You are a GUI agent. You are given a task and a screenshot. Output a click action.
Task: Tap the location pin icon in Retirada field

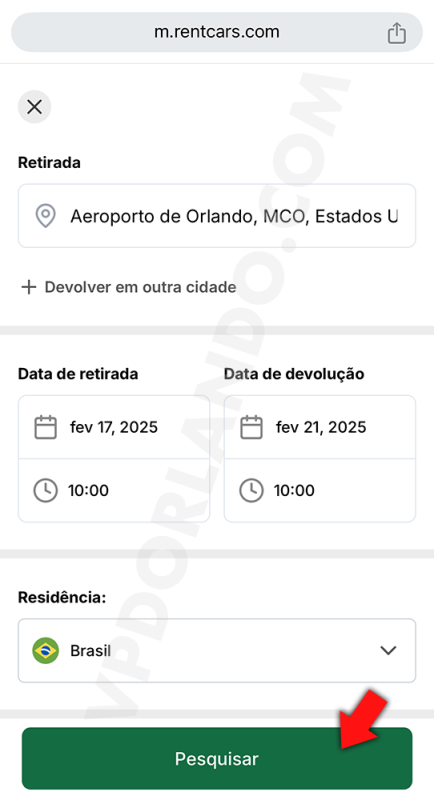pyautogui.click(x=45, y=216)
